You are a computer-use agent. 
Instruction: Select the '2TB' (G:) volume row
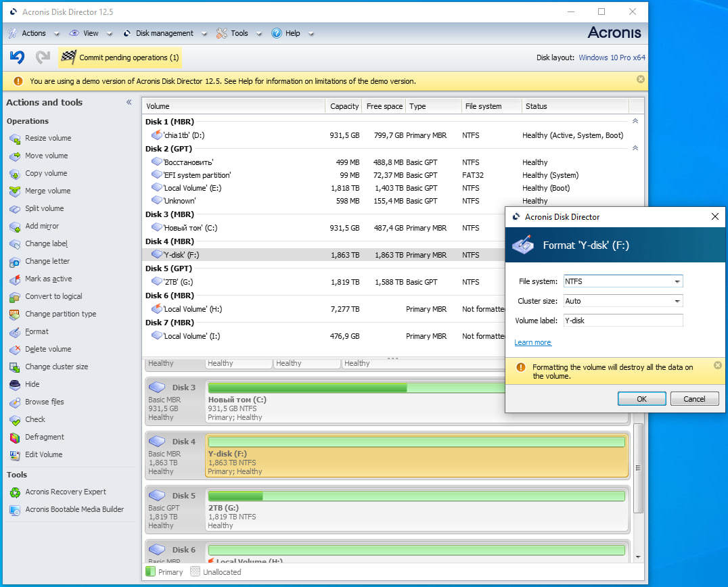[324, 282]
